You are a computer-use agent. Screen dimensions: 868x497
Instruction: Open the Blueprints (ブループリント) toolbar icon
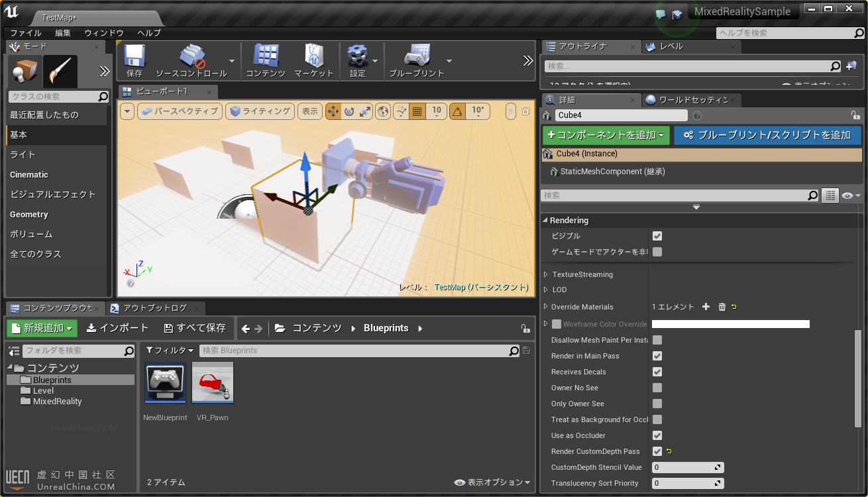pyautogui.click(x=416, y=59)
